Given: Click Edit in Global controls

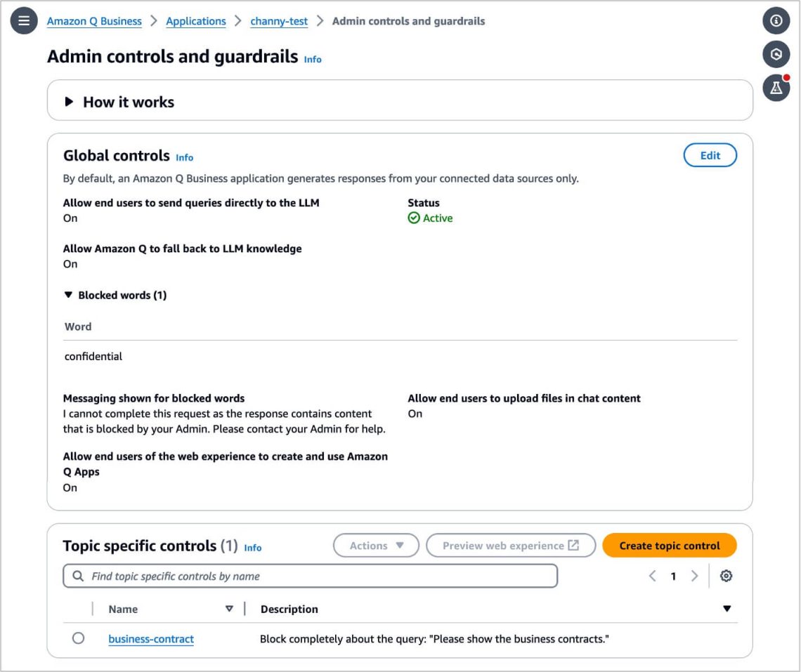Looking at the screenshot, I should click(710, 155).
